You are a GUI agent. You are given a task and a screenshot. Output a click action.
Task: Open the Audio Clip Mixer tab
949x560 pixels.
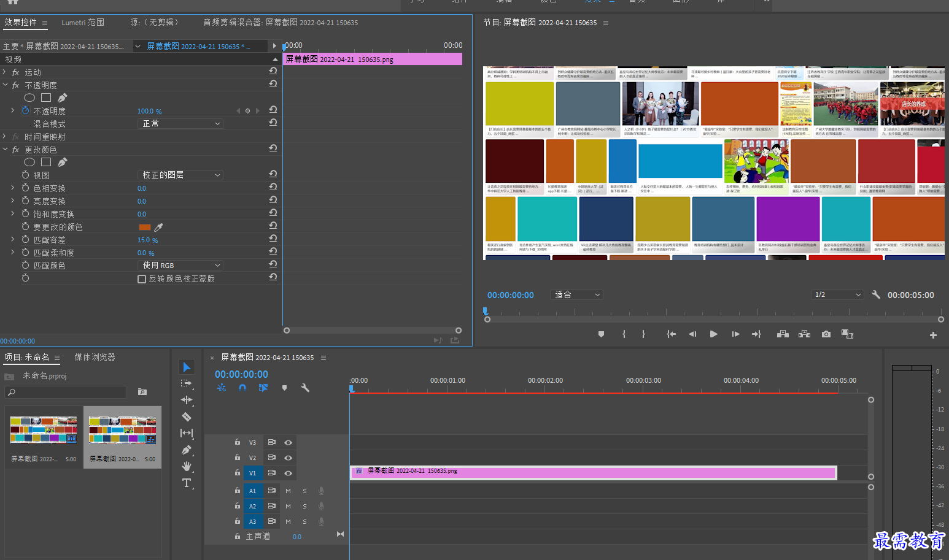(281, 23)
